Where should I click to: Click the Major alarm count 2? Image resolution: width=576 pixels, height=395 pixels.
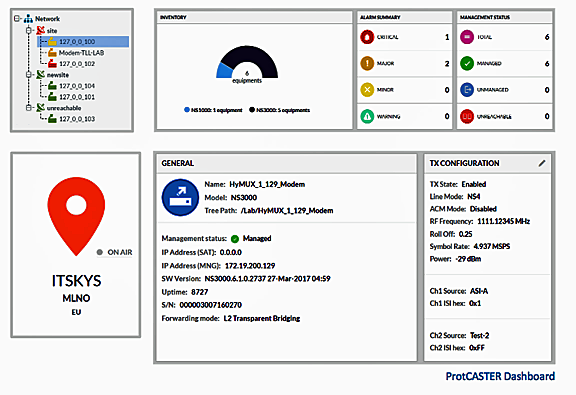[x=447, y=63]
